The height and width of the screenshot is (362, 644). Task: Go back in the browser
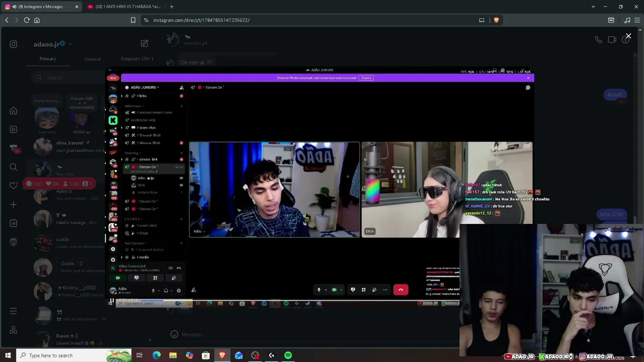click(7, 20)
